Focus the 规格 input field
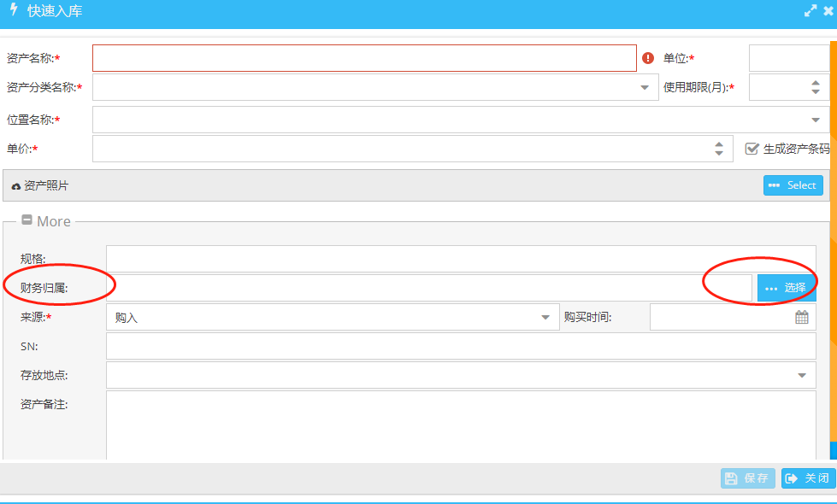Viewport: 837px width, 504px height. pyautogui.click(x=461, y=259)
